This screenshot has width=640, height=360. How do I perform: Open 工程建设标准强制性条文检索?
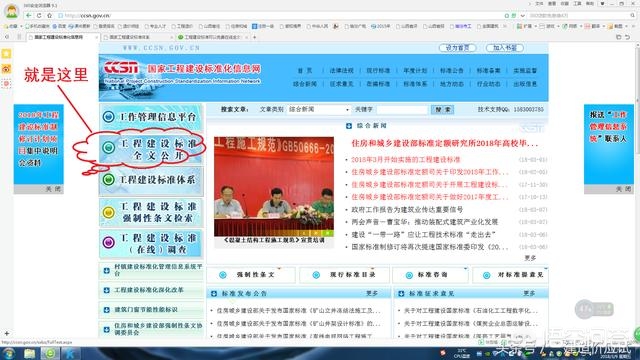(151, 212)
